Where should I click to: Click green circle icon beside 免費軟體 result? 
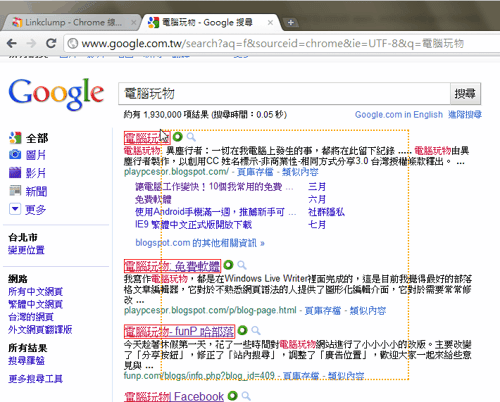tap(228, 265)
